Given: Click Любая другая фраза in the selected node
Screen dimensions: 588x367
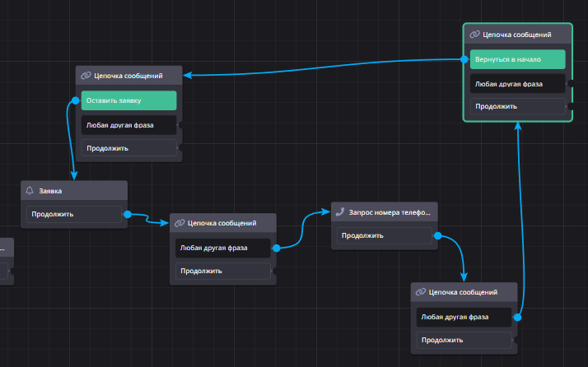Looking at the screenshot, I should tap(517, 83).
